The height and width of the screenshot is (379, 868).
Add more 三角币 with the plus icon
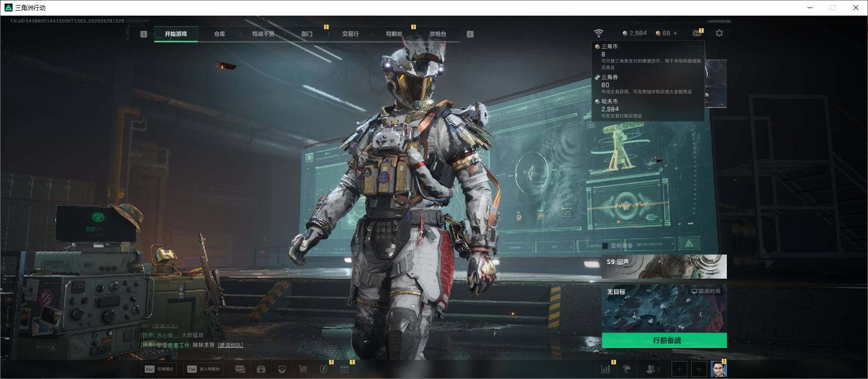(x=675, y=33)
